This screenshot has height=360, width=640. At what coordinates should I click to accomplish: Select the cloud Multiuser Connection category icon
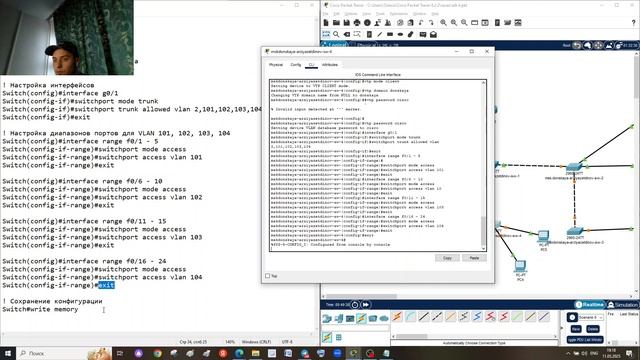384,318
